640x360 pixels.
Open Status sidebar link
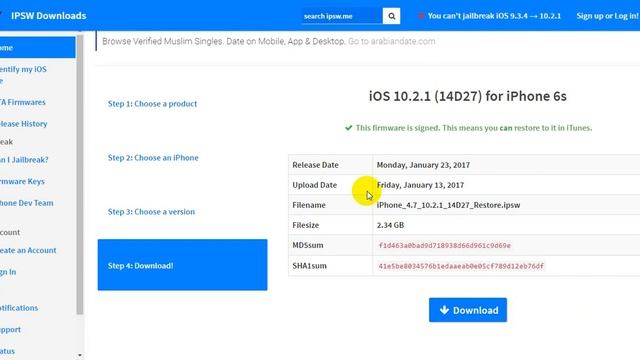tap(7, 351)
